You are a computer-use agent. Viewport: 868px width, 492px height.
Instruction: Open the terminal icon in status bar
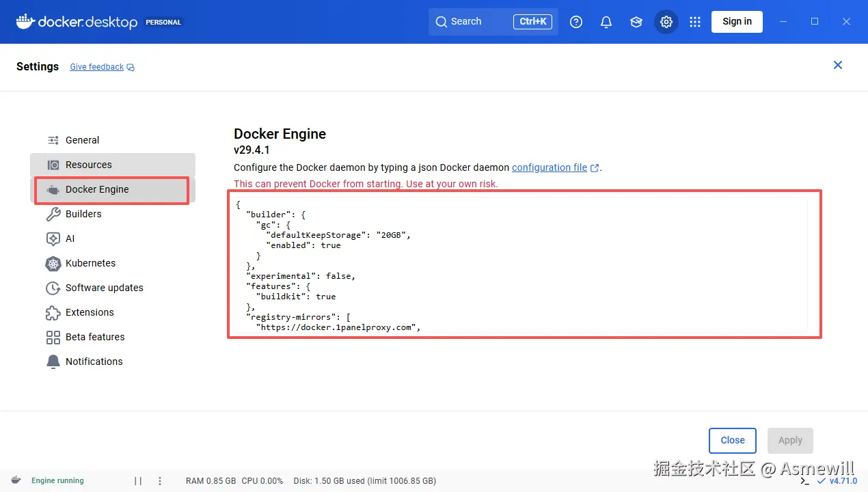tap(805, 481)
